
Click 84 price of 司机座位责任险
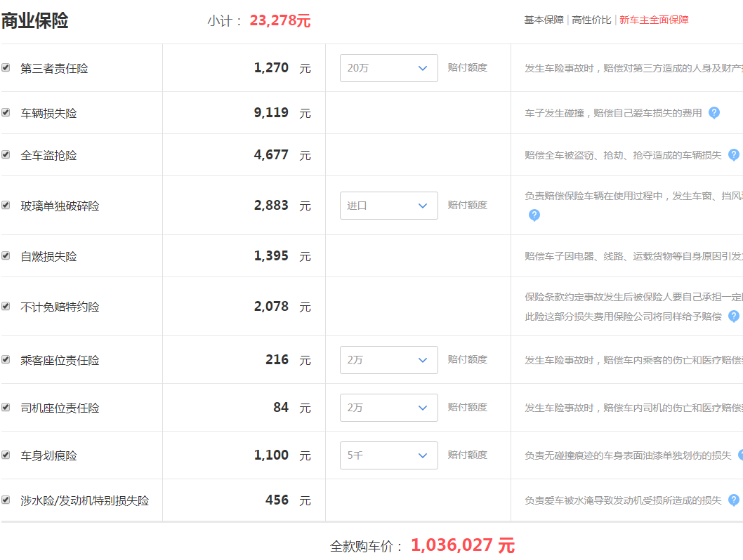point(281,408)
